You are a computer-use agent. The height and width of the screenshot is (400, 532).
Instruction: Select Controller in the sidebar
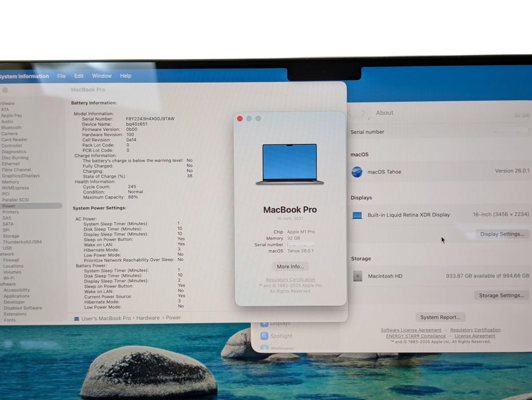click(12, 146)
